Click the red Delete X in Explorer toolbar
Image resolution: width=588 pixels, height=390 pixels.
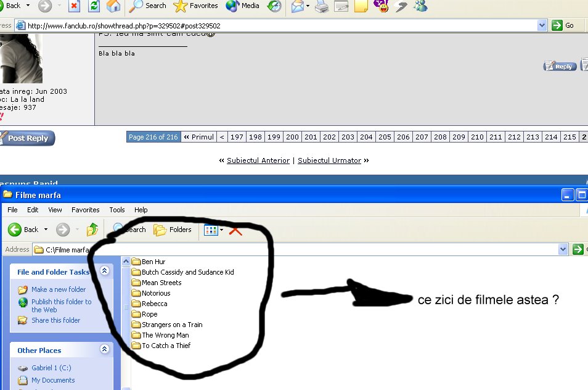tap(235, 230)
